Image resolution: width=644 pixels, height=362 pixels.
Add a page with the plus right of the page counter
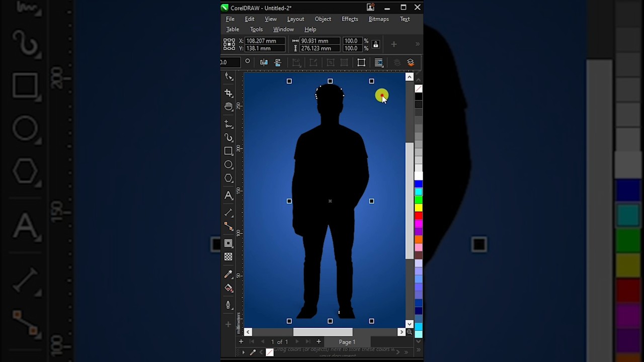[x=318, y=342]
